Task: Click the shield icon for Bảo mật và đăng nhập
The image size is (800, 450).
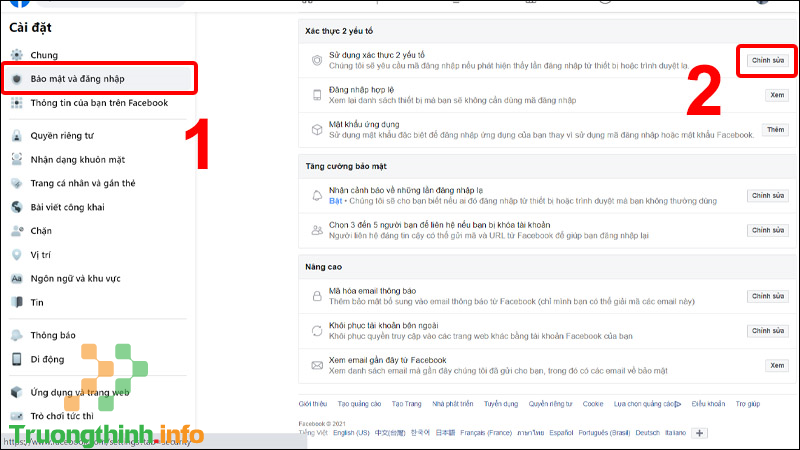Action: [x=17, y=79]
